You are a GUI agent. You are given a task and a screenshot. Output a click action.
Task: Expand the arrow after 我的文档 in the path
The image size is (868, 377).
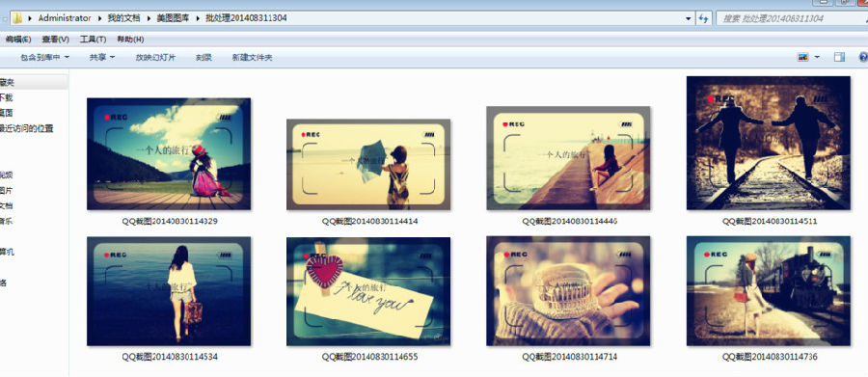[149, 18]
